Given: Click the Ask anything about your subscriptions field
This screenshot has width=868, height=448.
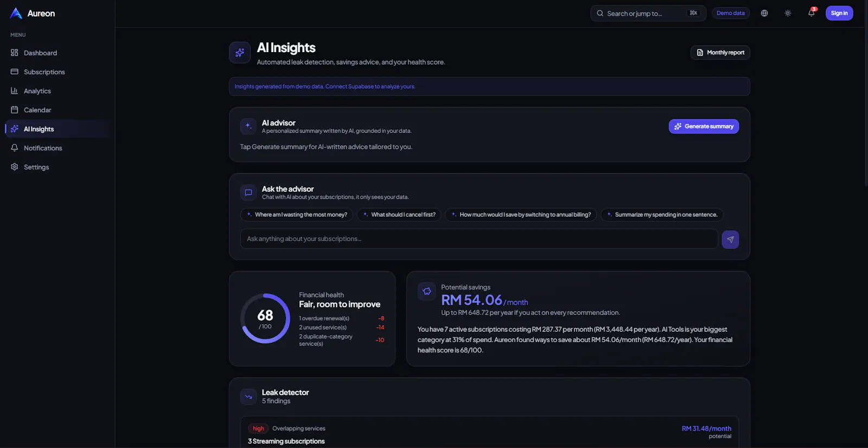Looking at the screenshot, I should (479, 239).
